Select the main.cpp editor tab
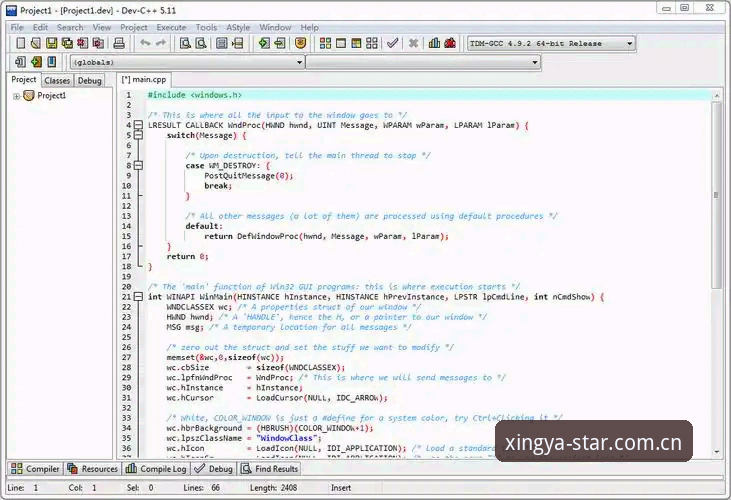731x500 pixels. click(144, 79)
